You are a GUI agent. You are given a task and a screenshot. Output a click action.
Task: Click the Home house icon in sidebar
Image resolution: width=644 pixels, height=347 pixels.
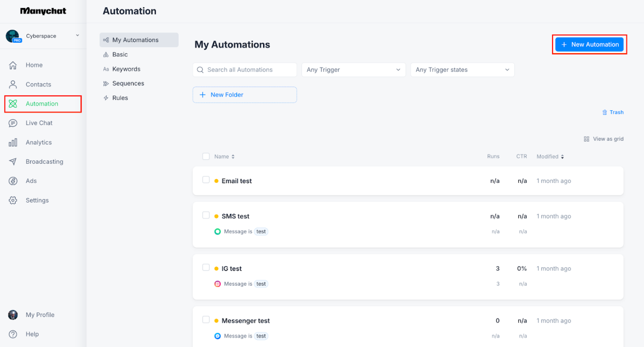[13, 65]
